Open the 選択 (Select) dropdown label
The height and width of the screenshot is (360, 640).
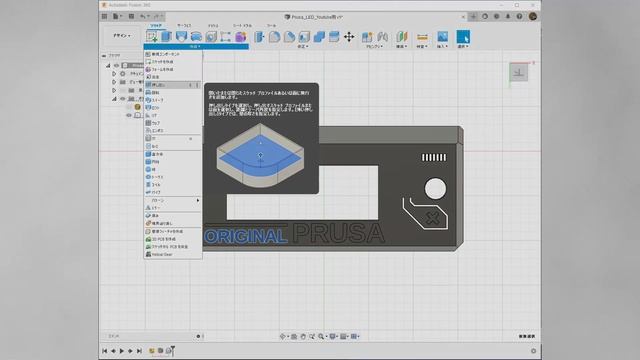point(463,47)
